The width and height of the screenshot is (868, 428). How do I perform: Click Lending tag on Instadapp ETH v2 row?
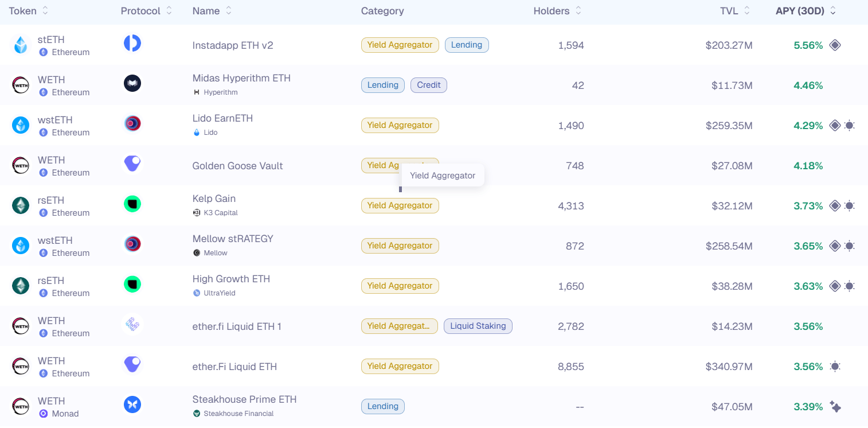coord(467,45)
